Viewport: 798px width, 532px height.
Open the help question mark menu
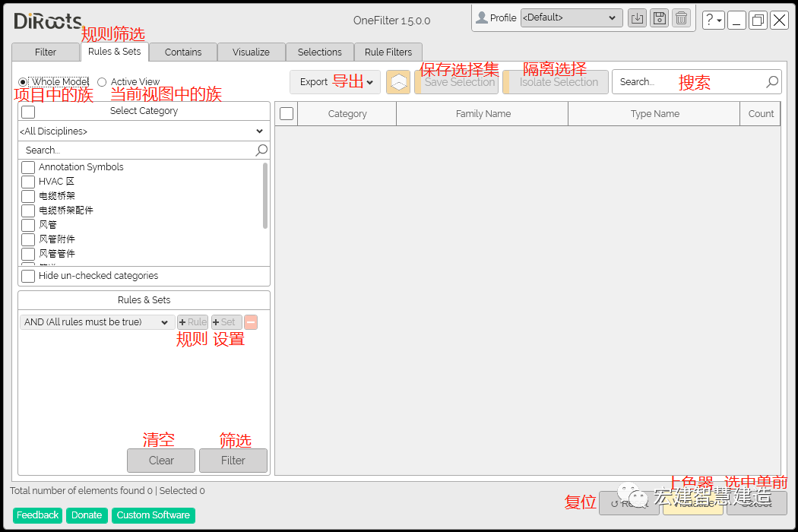[713, 21]
